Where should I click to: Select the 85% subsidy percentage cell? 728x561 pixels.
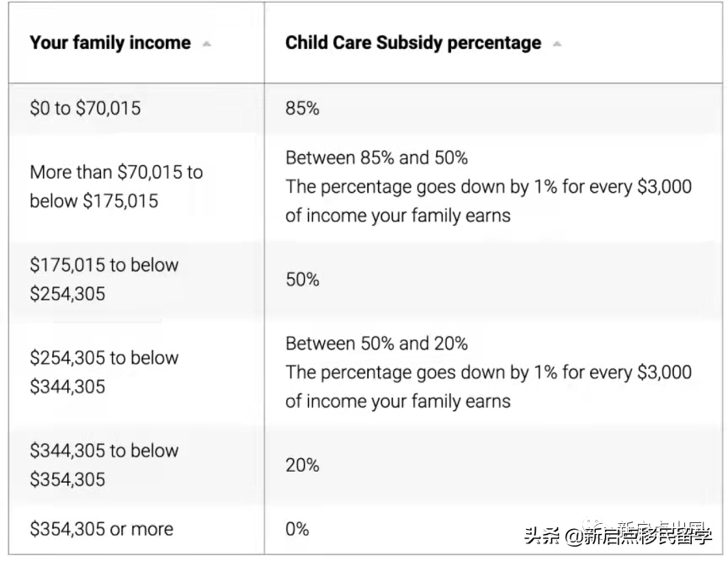(x=302, y=109)
